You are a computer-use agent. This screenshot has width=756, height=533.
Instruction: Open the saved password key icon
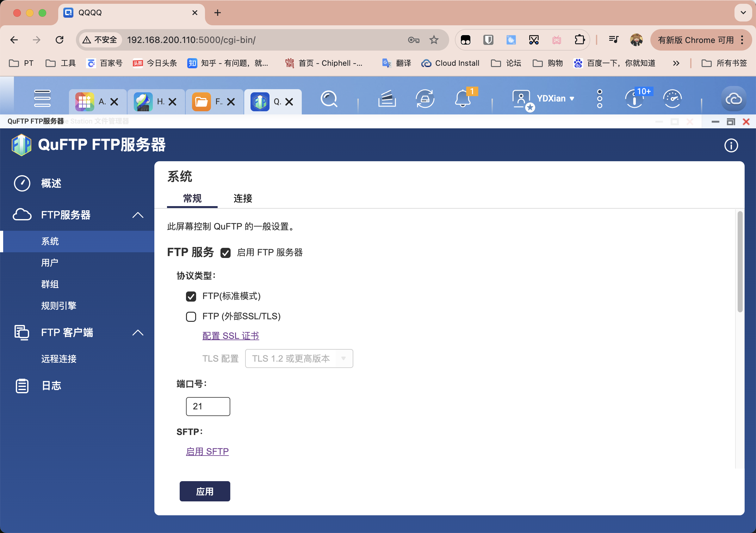coord(413,40)
